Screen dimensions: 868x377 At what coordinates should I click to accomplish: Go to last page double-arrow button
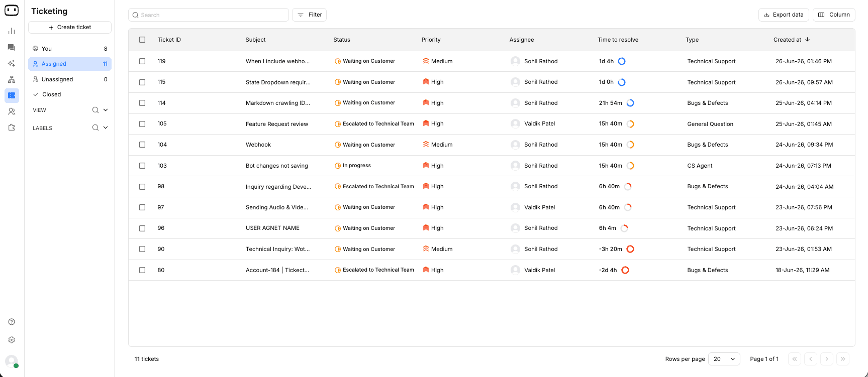pos(843,359)
